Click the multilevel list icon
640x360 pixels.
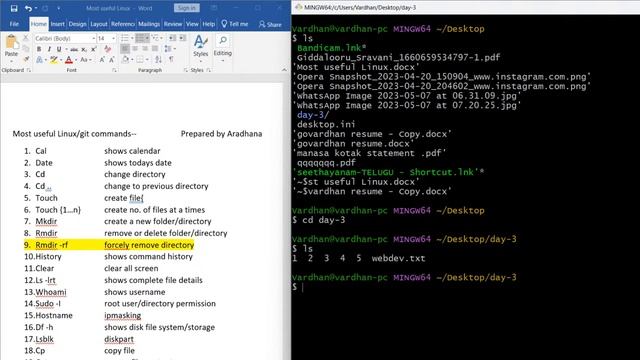tap(155, 38)
